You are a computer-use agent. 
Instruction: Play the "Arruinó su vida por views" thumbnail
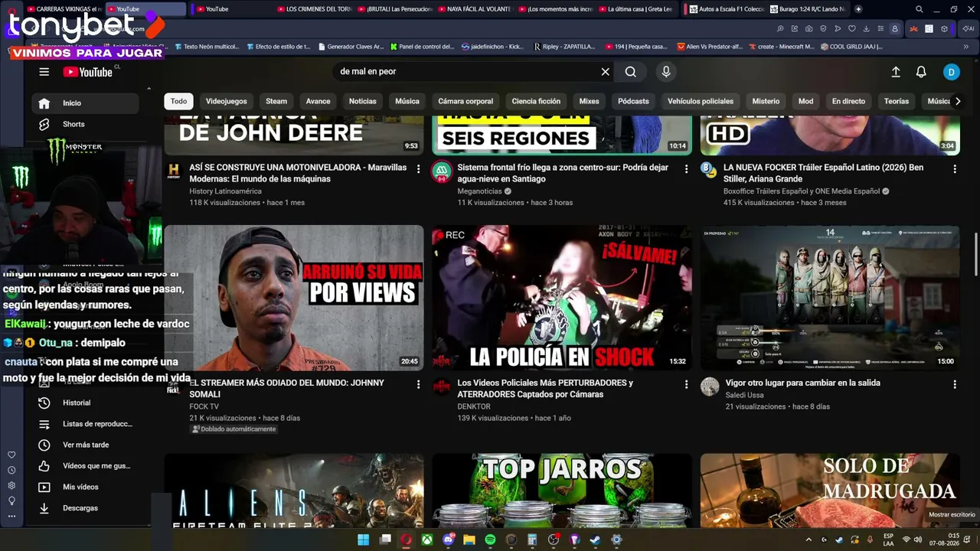coord(294,298)
